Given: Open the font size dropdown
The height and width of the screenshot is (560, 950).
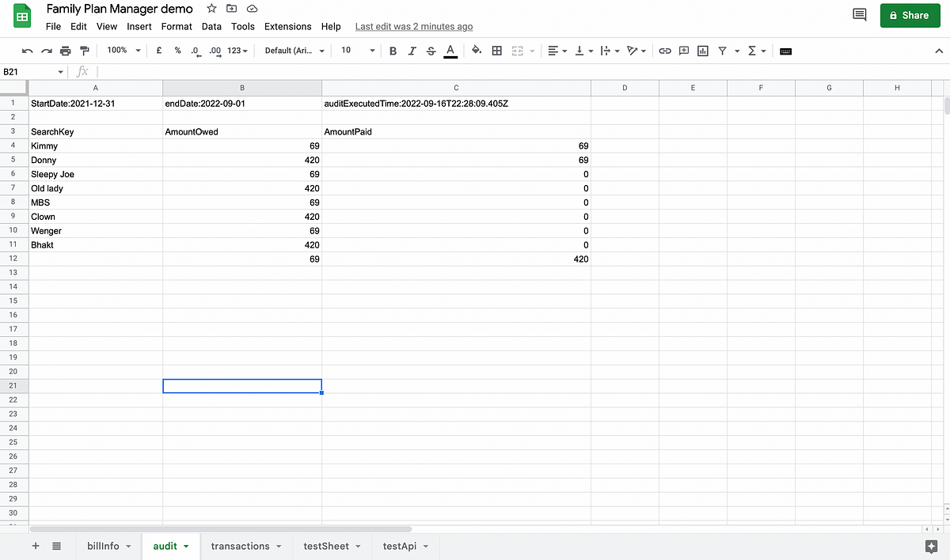Looking at the screenshot, I should (358, 51).
